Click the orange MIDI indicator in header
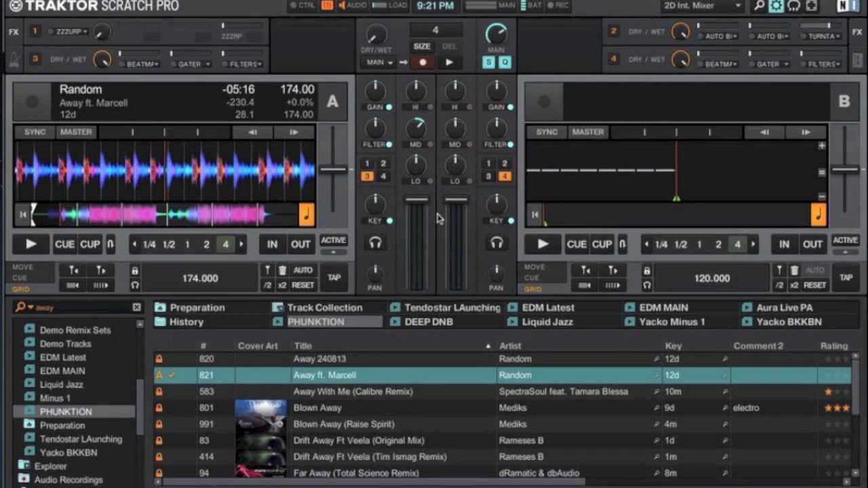This screenshot has width=868, height=488. pos(328,5)
